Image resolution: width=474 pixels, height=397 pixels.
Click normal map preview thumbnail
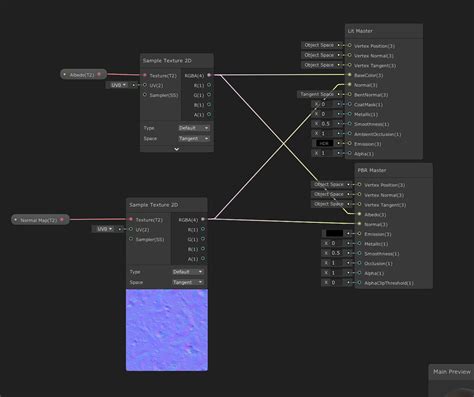(x=167, y=330)
